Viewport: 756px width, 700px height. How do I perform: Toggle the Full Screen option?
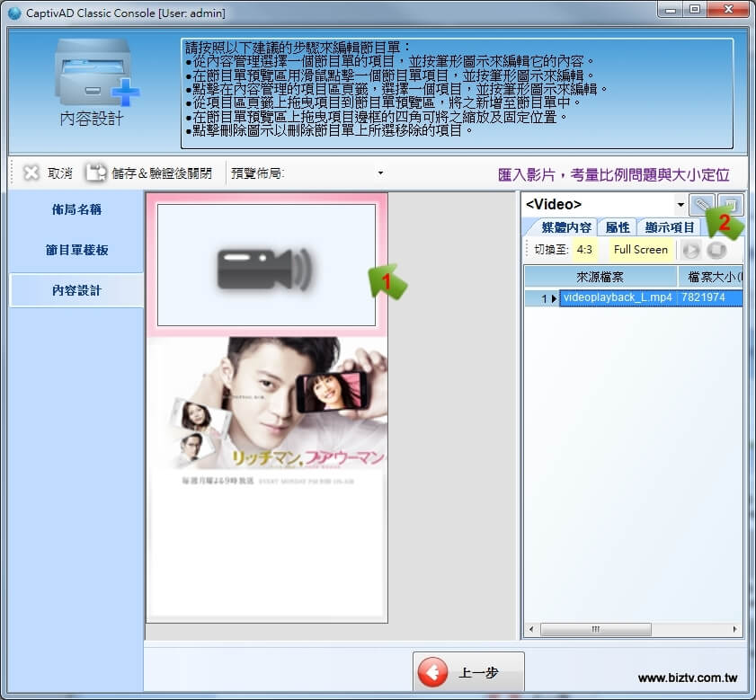pos(640,250)
